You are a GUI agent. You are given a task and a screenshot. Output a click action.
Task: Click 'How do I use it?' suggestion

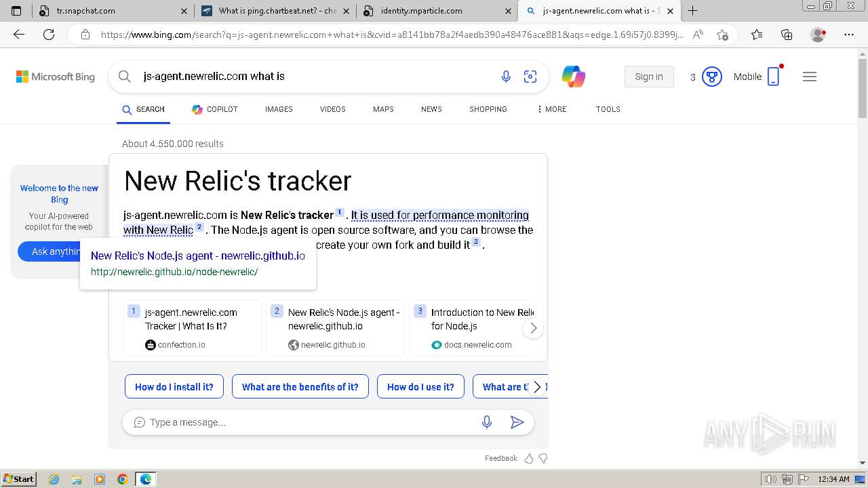420,387
